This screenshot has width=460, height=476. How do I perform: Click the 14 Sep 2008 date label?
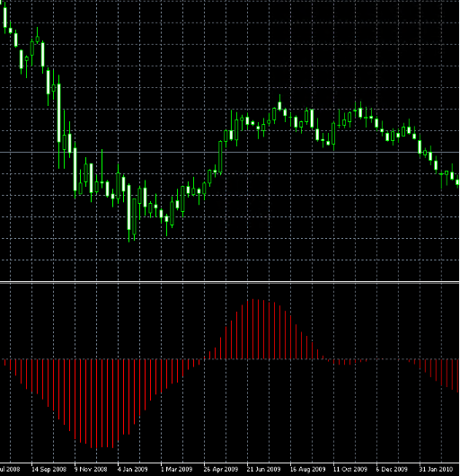(49, 469)
